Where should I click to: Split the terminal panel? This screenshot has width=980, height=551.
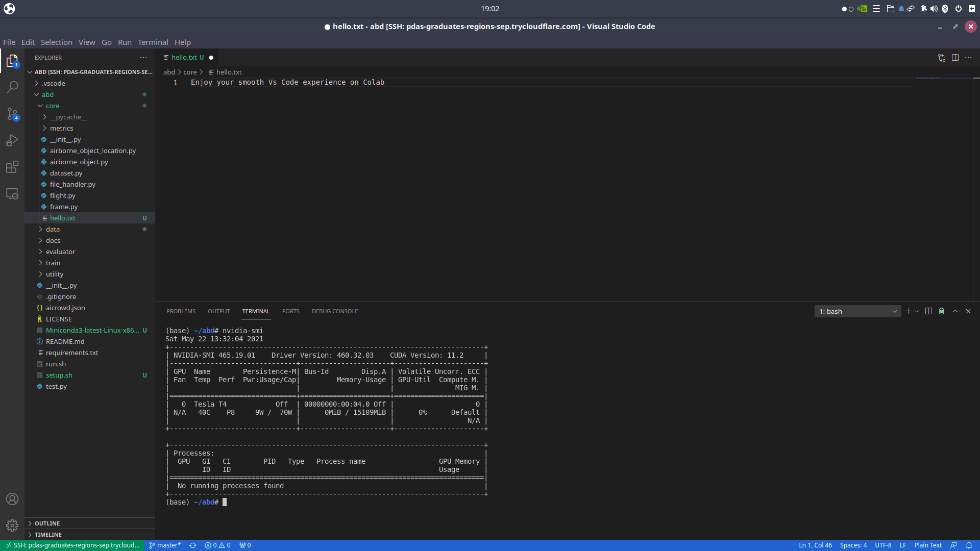click(928, 311)
